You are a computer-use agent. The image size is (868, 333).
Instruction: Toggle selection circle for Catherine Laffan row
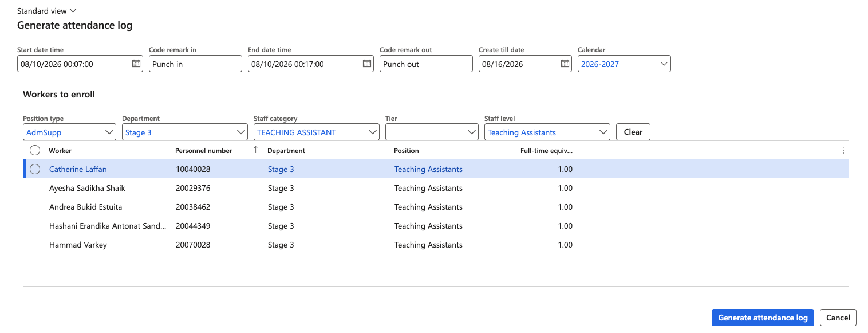click(x=35, y=169)
